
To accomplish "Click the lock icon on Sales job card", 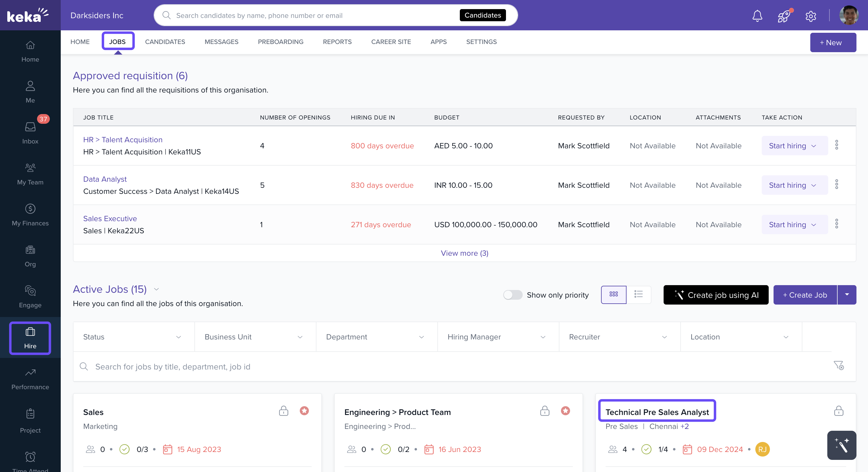I will pyautogui.click(x=283, y=411).
